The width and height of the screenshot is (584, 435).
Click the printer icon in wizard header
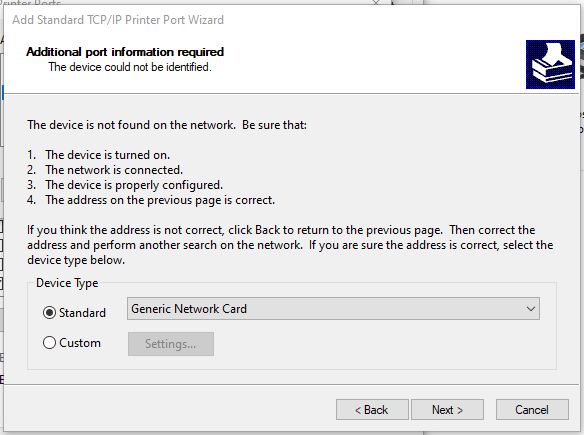pyautogui.click(x=550, y=64)
